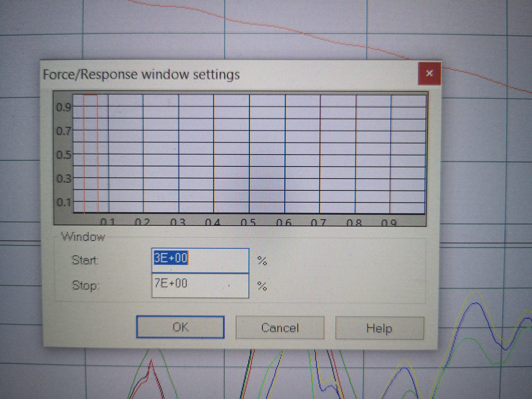Click the Cancel button
The image size is (532, 399).
[x=280, y=328]
